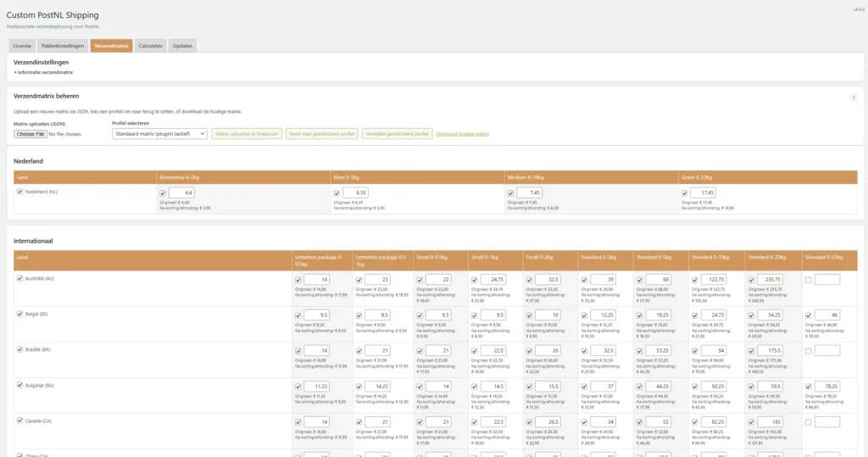Toggle the Bulgarije (BG) country checkbox

tap(20, 385)
